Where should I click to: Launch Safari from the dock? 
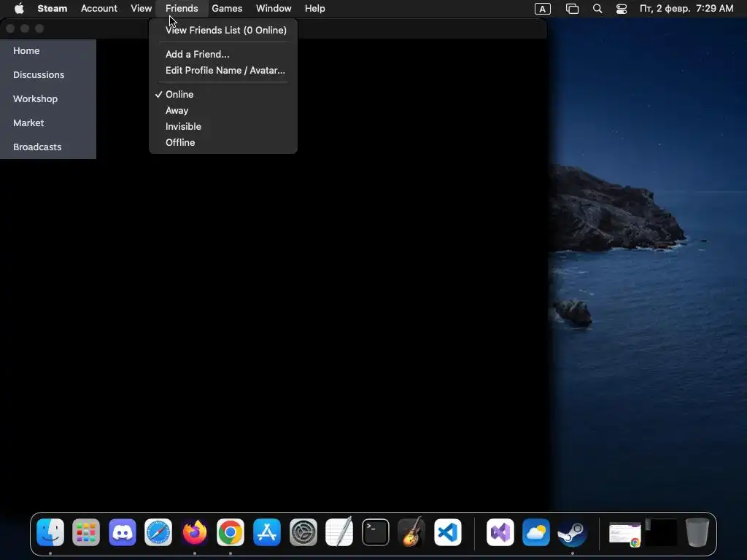click(158, 532)
